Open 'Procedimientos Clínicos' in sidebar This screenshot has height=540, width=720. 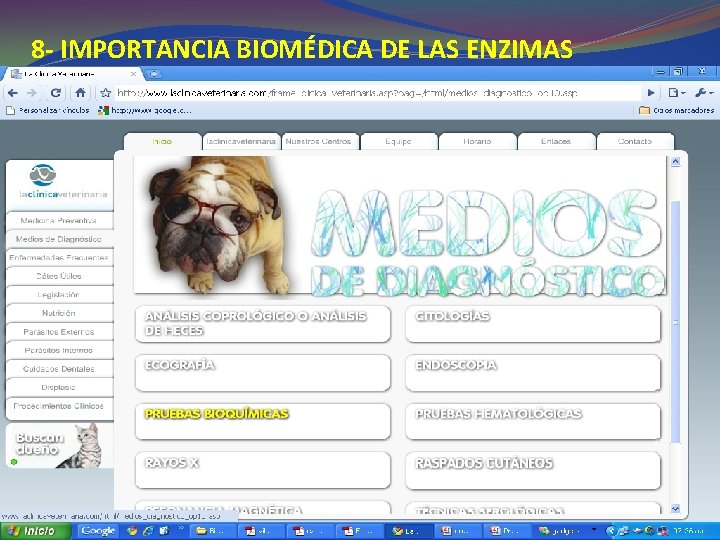(59, 406)
